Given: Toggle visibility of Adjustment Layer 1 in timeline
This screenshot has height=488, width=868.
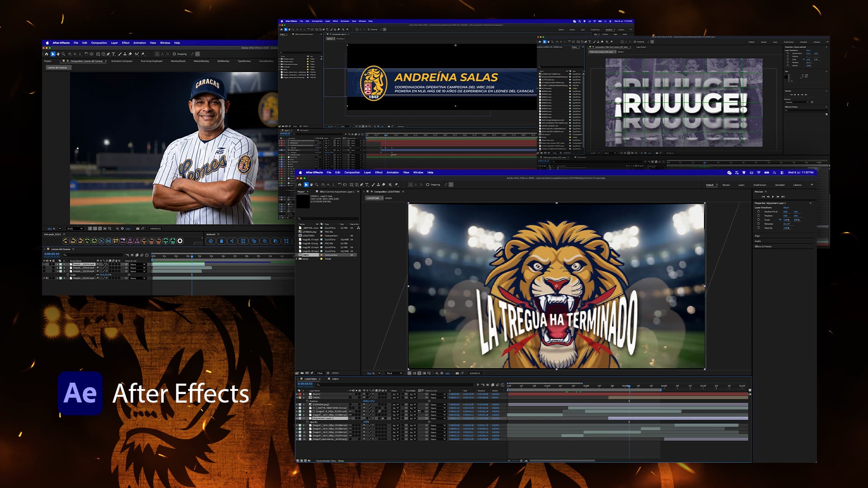Looking at the screenshot, I should (x=350, y=418).
